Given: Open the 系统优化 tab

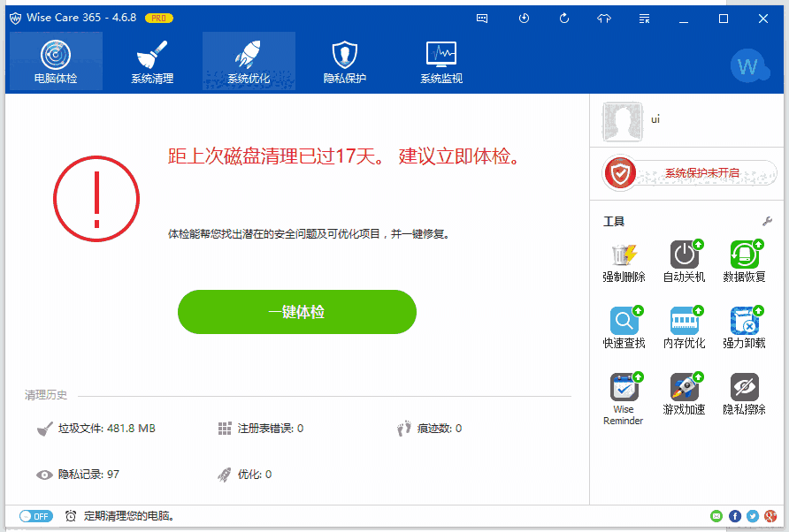Looking at the screenshot, I should coord(249,61).
